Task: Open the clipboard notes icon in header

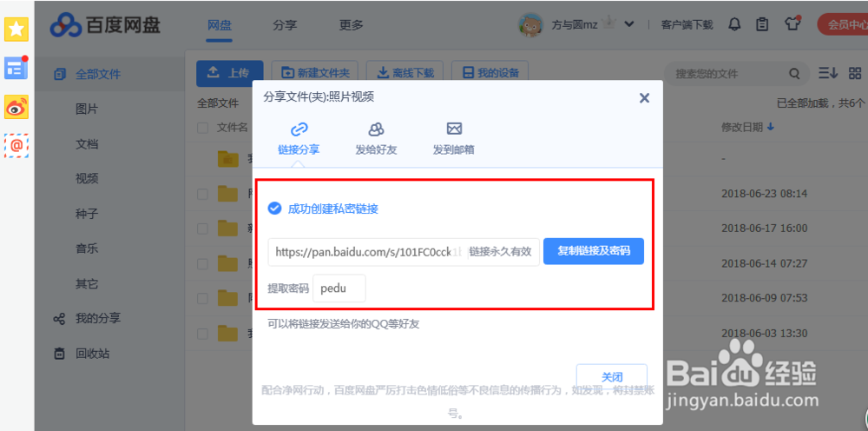Action: pyautogui.click(x=762, y=25)
